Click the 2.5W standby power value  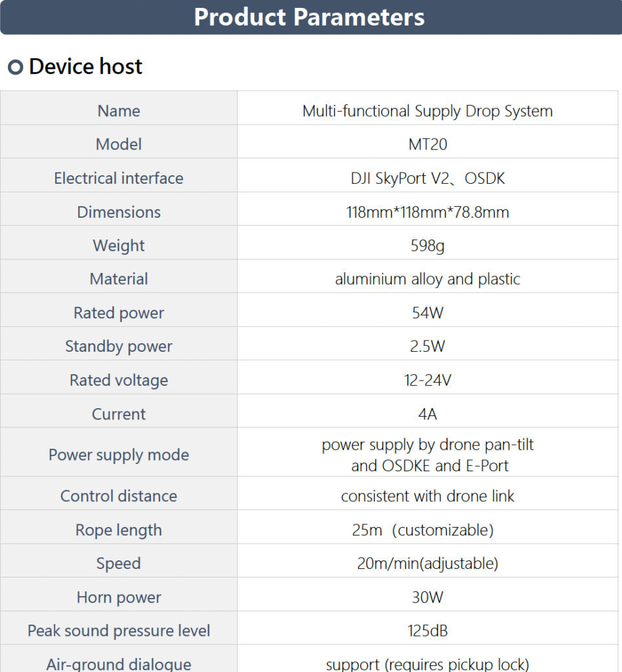427,346
